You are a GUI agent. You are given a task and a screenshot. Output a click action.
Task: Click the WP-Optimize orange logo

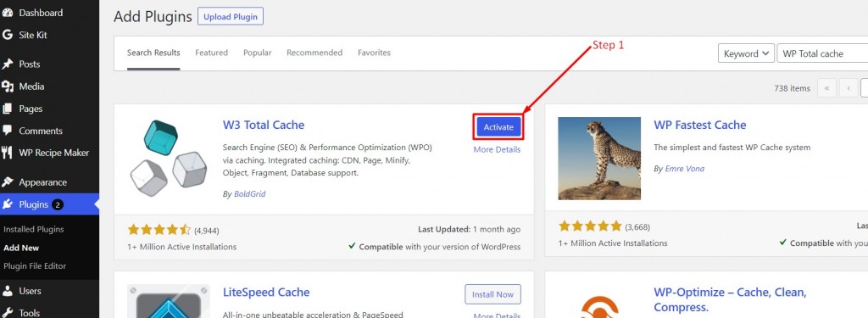click(x=599, y=306)
